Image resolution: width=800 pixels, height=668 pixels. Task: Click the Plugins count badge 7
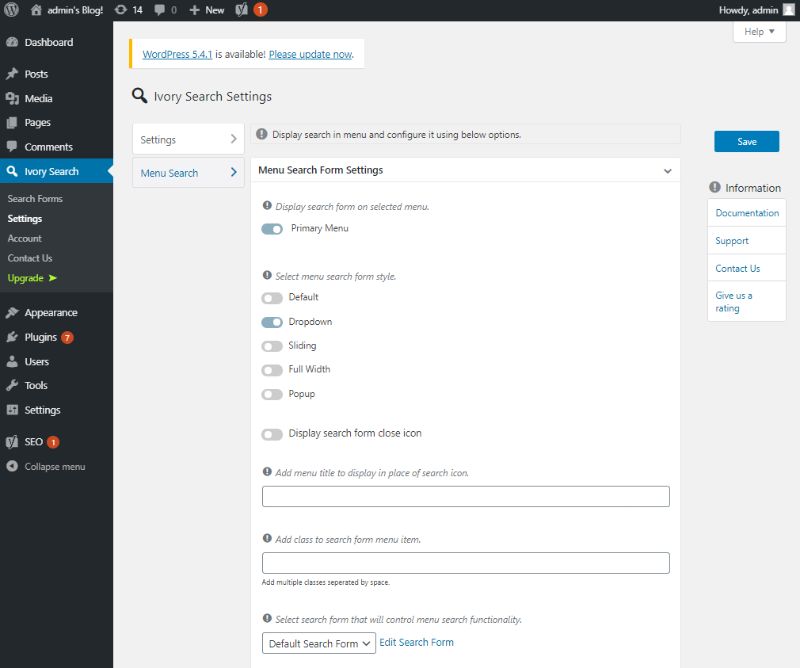67,337
